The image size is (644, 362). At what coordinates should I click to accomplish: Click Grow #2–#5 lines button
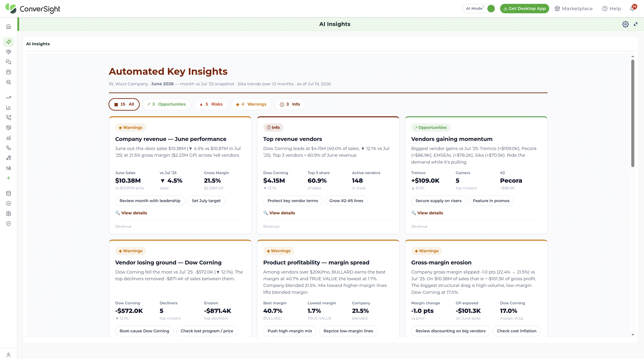(346, 201)
